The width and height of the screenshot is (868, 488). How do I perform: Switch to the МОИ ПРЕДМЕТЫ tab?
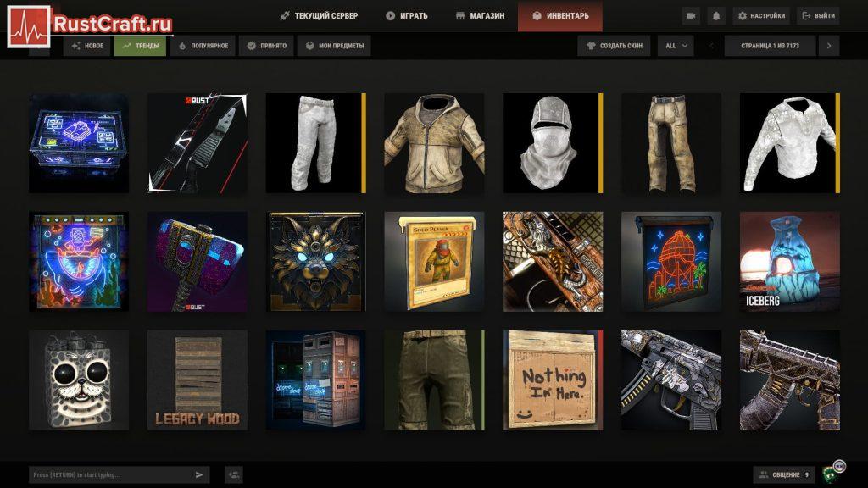[334, 46]
